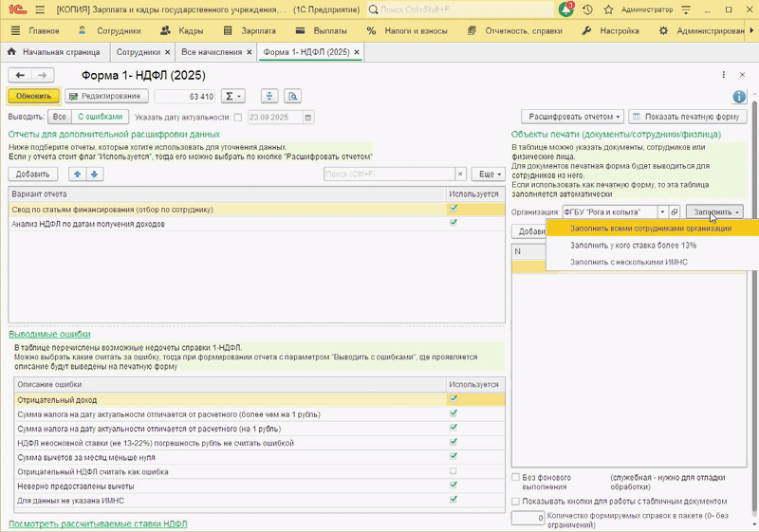Choose 'Заполнить с несколькими ИМНС' option

point(628,262)
